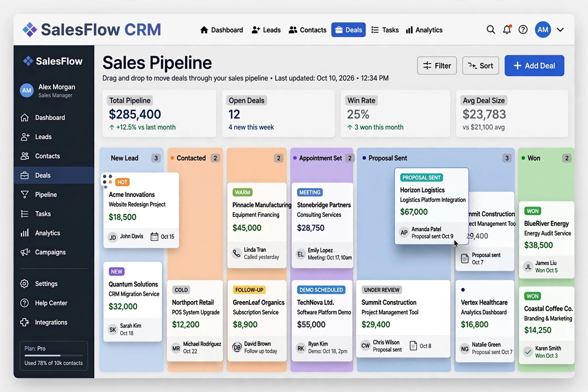588x392 pixels.
Task: Open Tasks in top navigation
Action: (385, 30)
